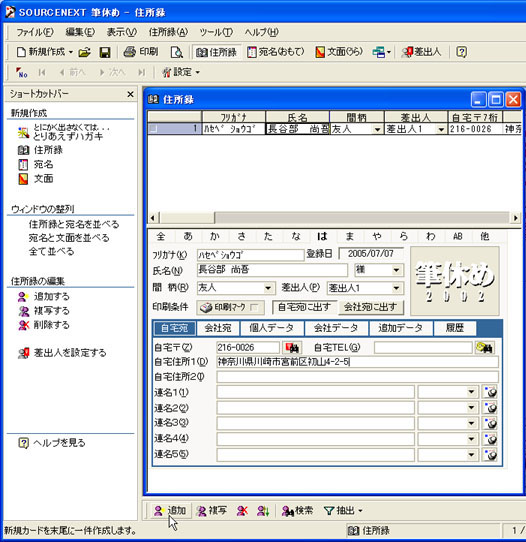Close the ショートカットバー panel
The image size is (526, 542).
[130, 94]
